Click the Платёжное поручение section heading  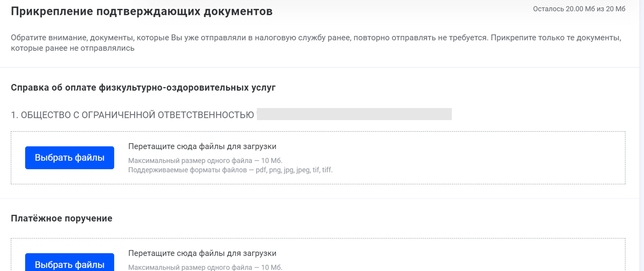pos(62,218)
